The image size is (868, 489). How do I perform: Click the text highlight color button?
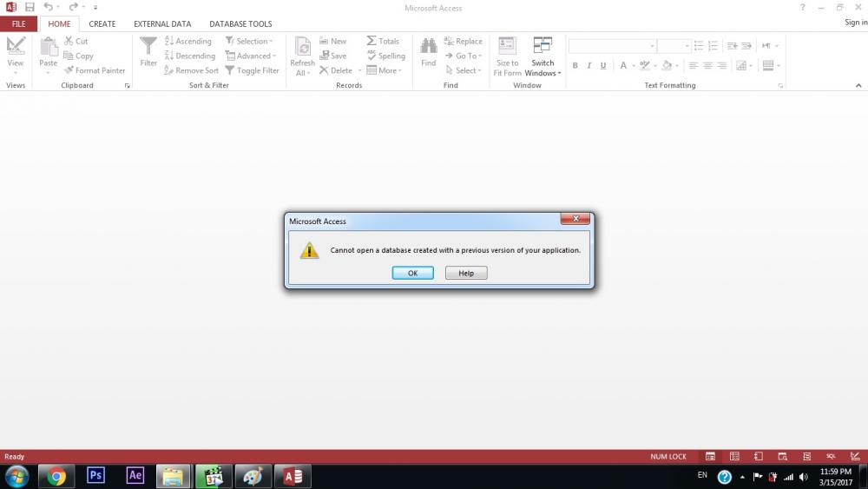644,65
